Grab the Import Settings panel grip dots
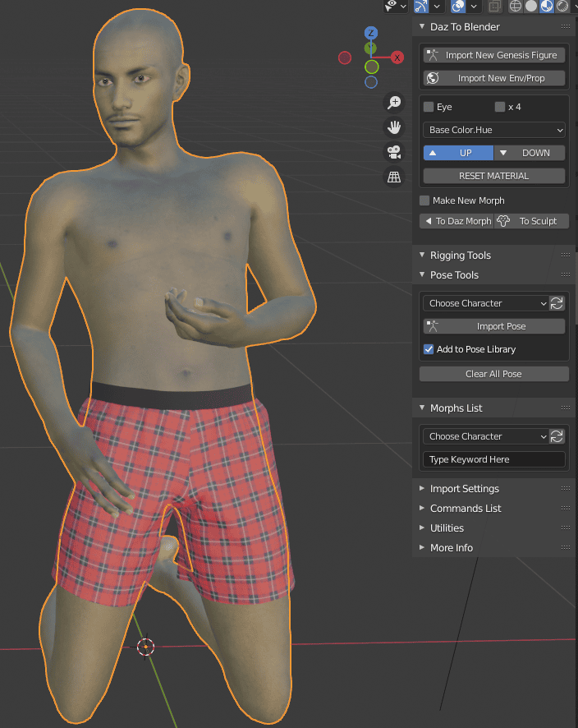The width and height of the screenshot is (578, 728). tap(566, 488)
